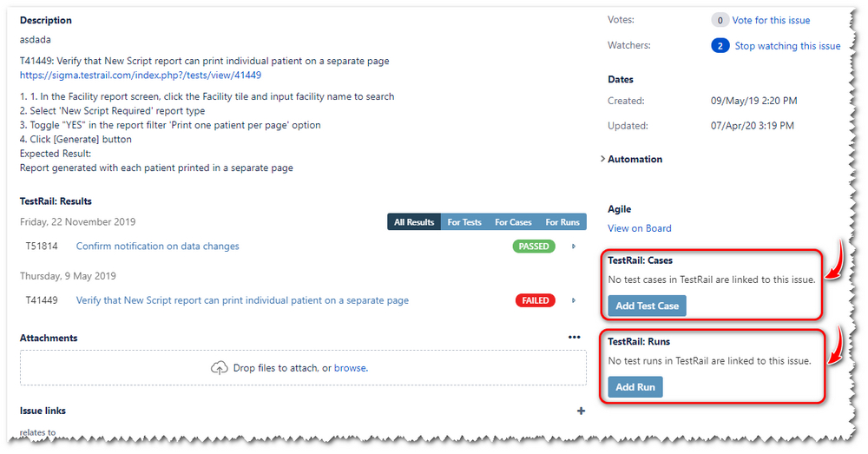Click step "2. Select 'New Script Required'" line
868x454 pixels.
(112, 111)
